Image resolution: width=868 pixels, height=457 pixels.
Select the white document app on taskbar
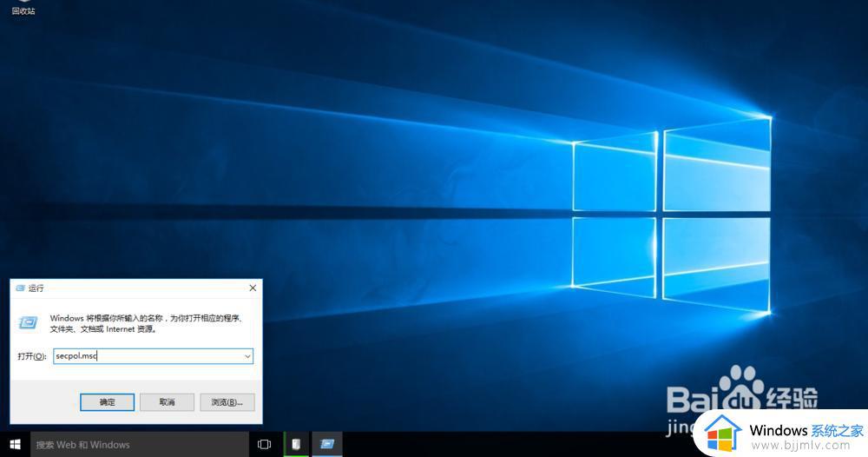pyautogui.click(x=296, y=444)
